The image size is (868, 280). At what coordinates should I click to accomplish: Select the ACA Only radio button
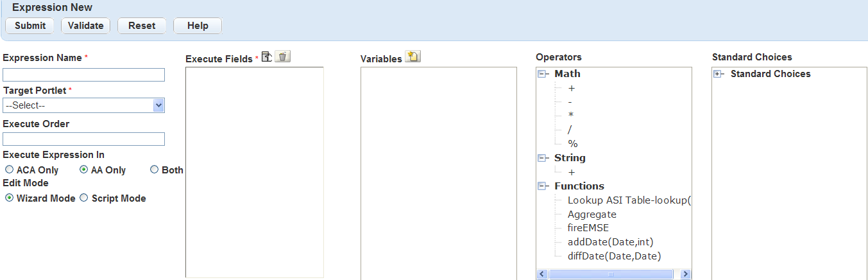[x=9, y=170]
